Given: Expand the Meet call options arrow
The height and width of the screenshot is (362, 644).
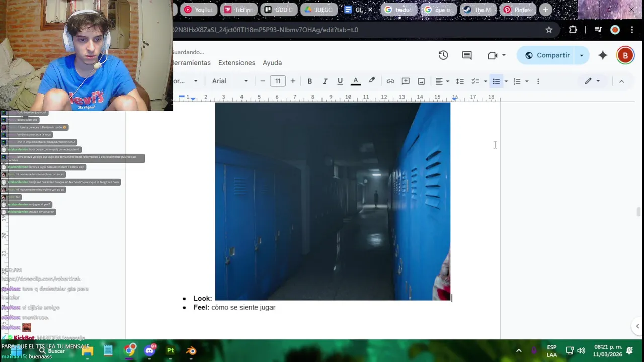Looking at the screenshot, I should tap(504, 55).
